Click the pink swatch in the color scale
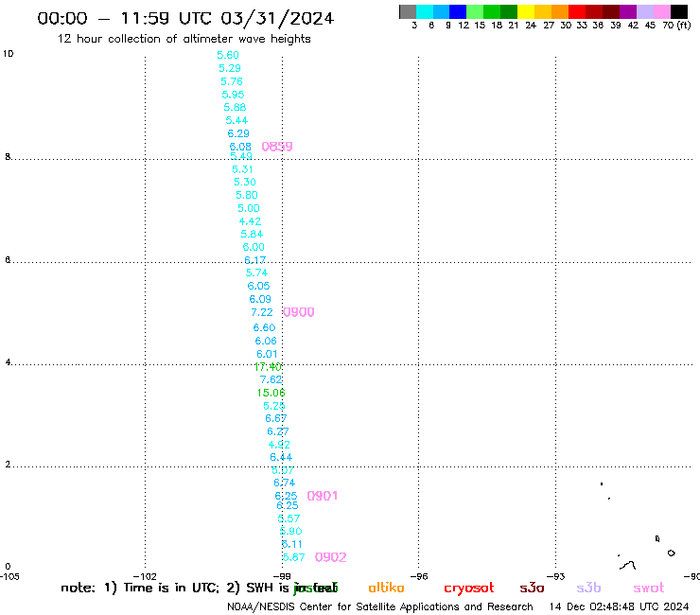 click(661, 11)
